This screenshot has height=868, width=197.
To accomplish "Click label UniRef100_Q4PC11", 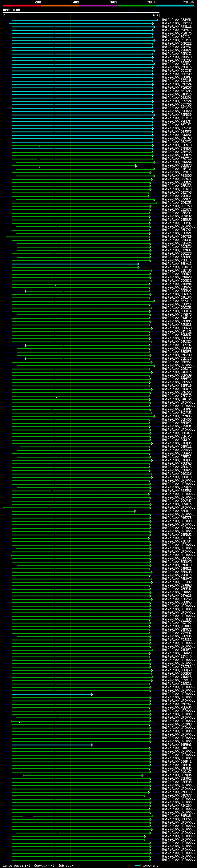I will pos(176,446).
